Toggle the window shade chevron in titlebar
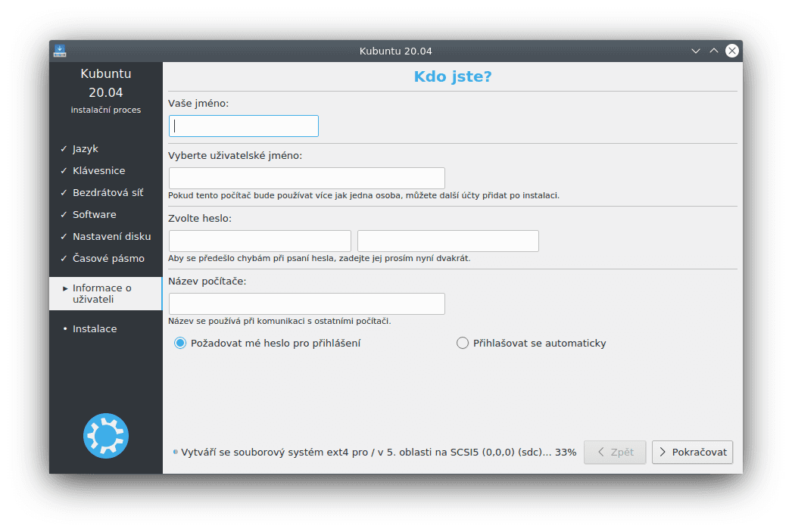The height and width of the screenshot is (532, 792). (695, 51)
